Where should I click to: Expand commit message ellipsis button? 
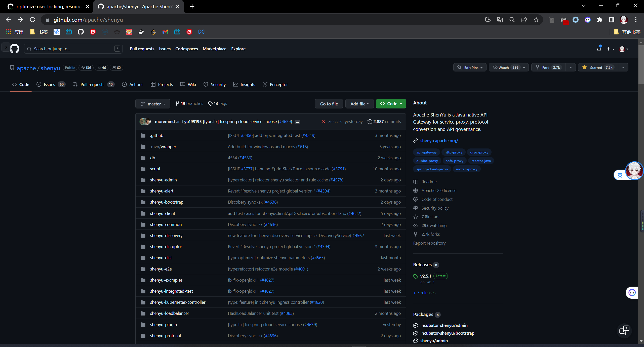[297, 122]
